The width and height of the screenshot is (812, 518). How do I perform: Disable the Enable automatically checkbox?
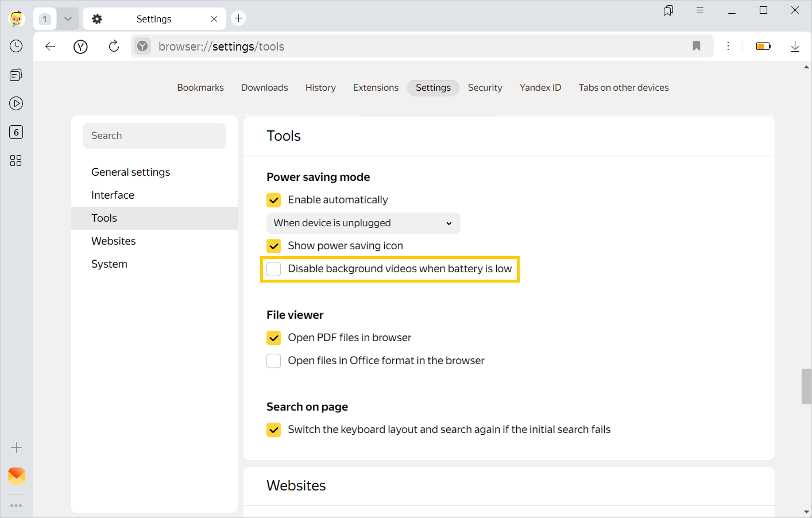coord(273,200)
